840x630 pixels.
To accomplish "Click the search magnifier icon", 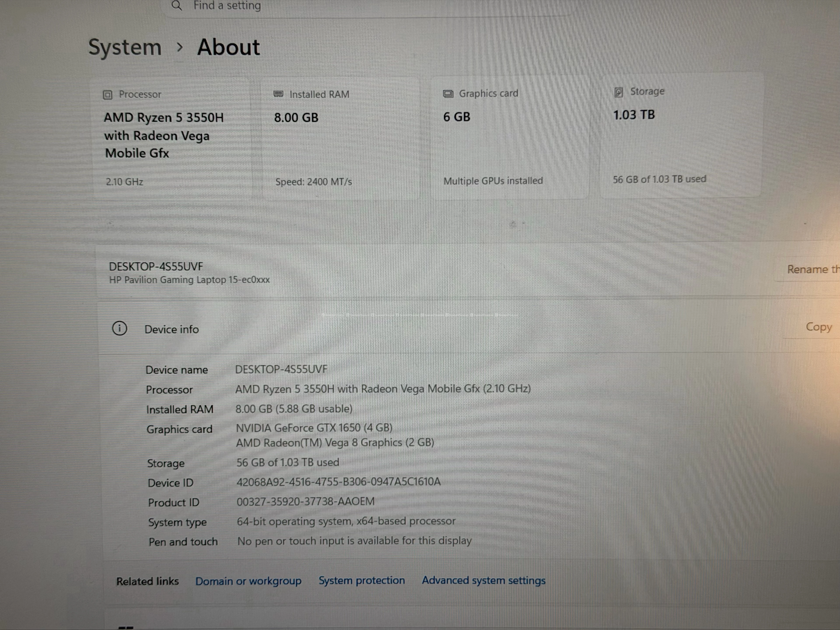I will [x=177, y=5].
